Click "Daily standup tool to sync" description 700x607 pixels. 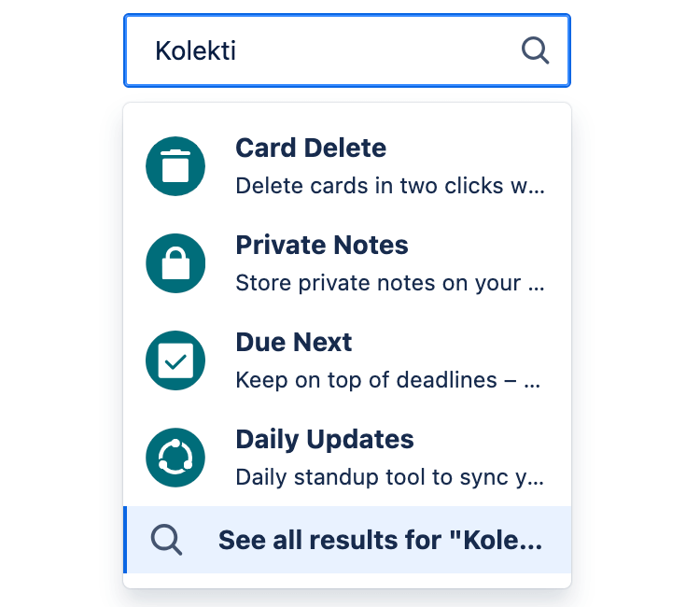pyautogui.click(x=372, y=477)
